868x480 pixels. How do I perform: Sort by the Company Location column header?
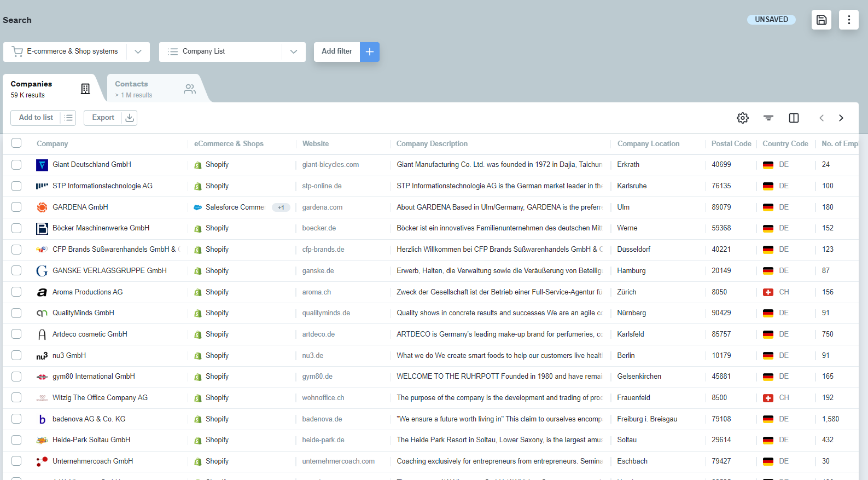click(649, 144)
